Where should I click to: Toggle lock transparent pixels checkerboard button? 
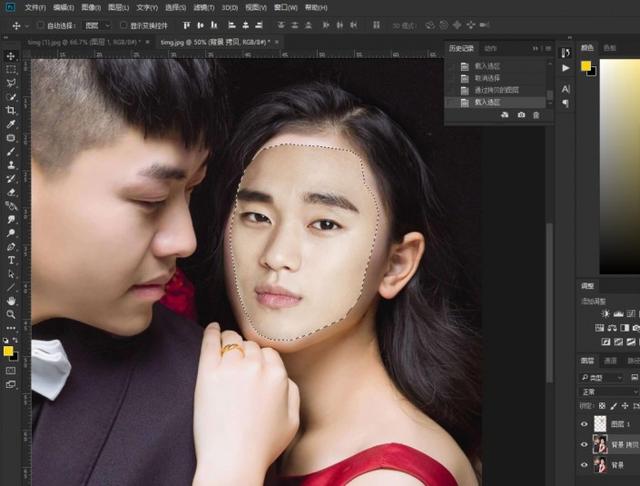pos(602,406)
